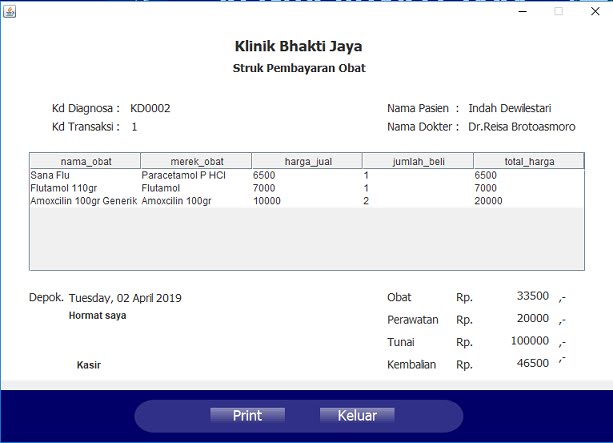
Task: Click total_harga 7000 in Flutamol row
Action: tap(529, 188)
